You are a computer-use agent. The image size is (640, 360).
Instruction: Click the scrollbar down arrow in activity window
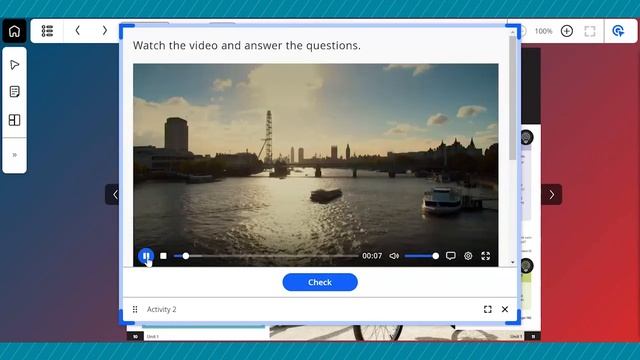(x=513, y=262)
